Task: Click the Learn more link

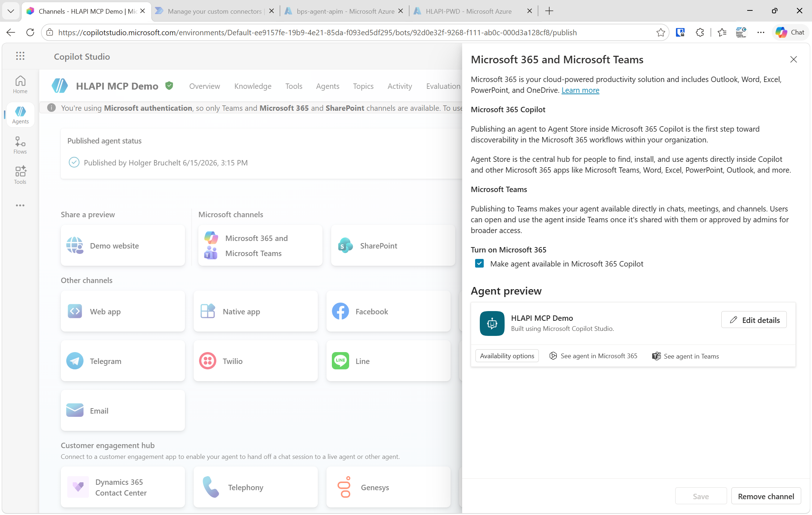Action: point(580,90)
